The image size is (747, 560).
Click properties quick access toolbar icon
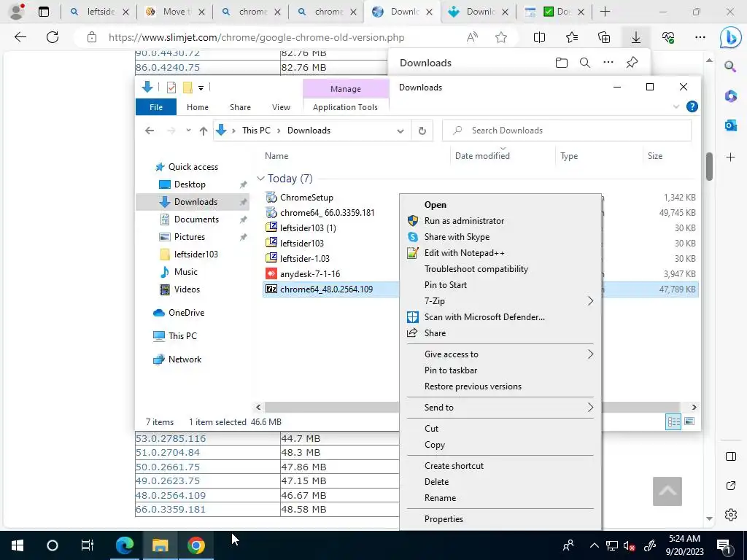click(x=171, y=87)
